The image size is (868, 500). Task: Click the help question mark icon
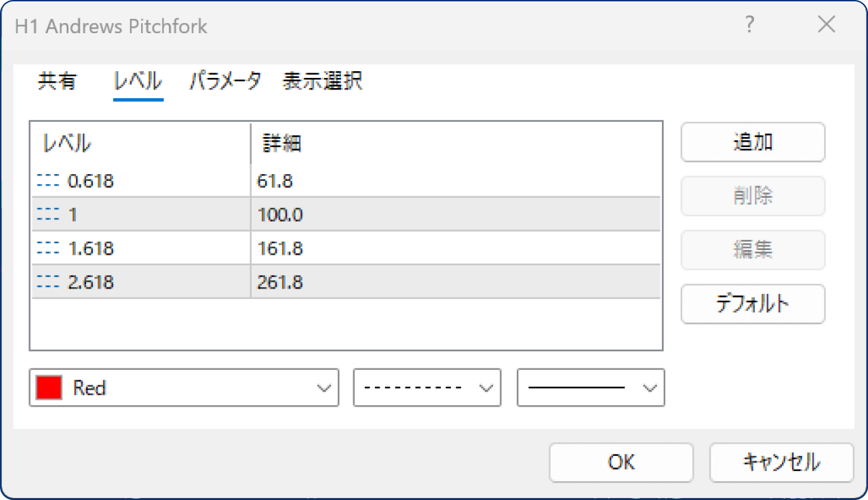(x=749, y=24)
